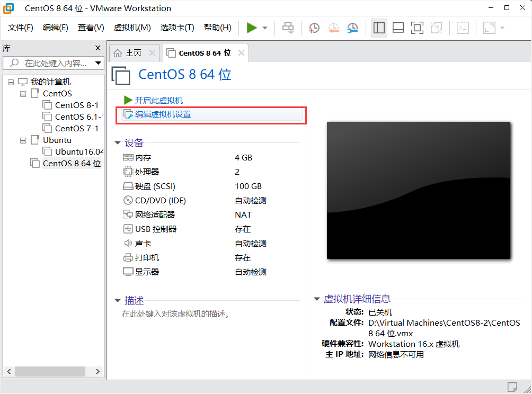Open the snapshot manager icon
Image resolution: width=532 pixels, height=394 pixels.
tap(353, 28)
